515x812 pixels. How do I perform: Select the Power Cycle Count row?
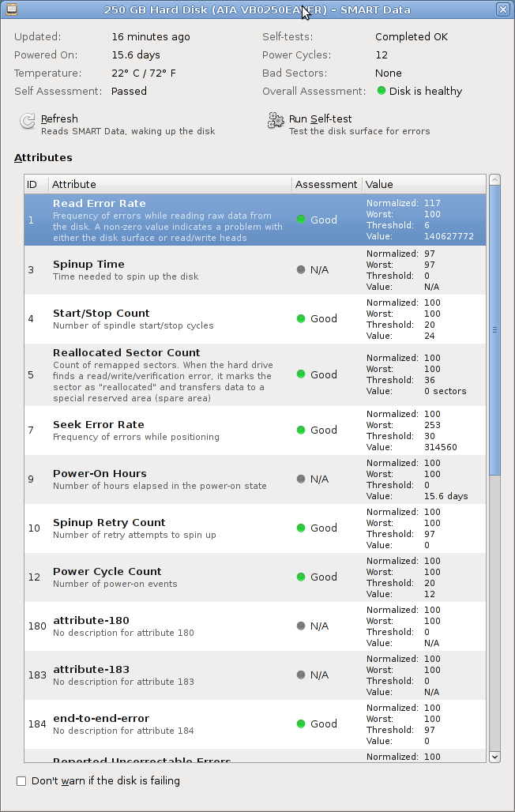tap(255, 577)
